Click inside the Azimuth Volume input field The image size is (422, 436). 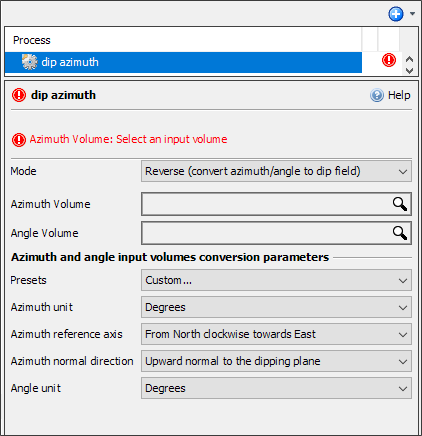(267, 204)
